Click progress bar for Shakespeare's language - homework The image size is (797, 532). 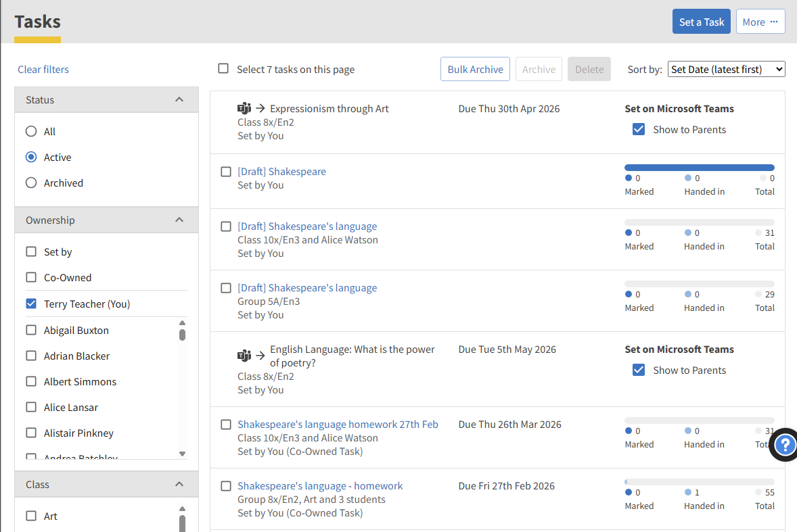coord(700,482)
